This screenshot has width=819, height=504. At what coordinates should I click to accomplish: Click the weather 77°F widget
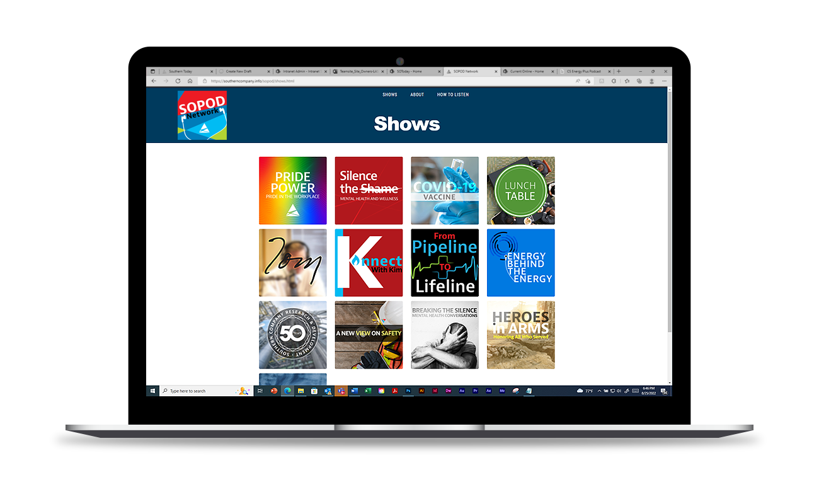585,391
